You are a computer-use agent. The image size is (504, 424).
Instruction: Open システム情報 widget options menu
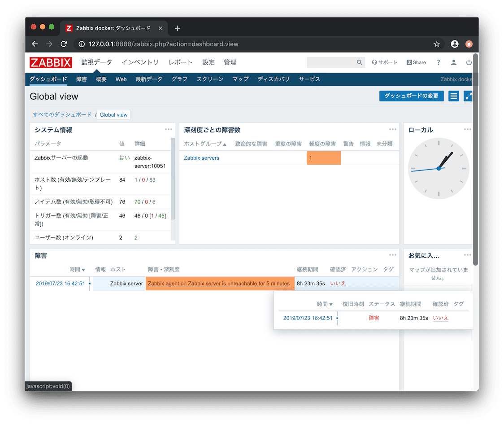tap(169, 129)
